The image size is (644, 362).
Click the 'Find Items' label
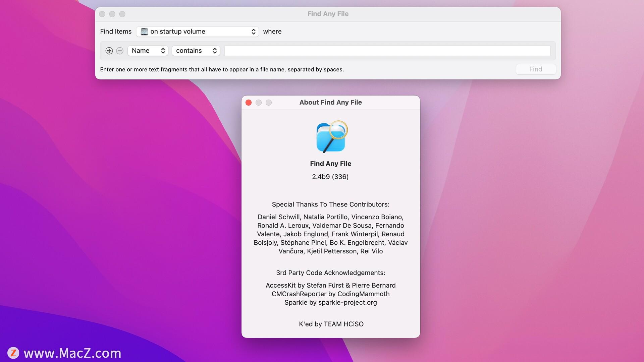click(x=116, y=32)
